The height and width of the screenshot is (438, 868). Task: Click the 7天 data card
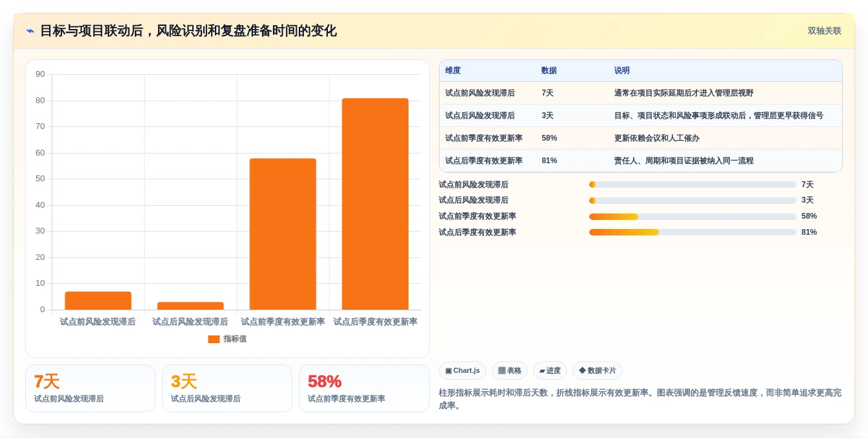tap(90, 388)
